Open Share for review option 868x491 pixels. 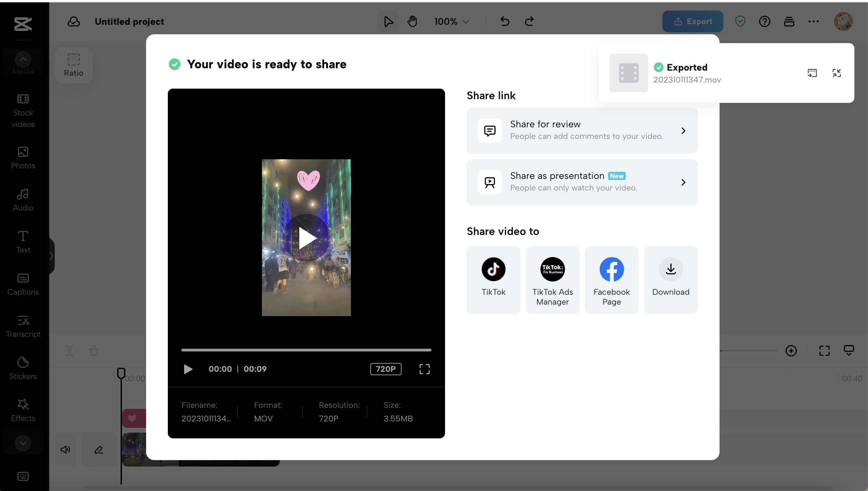point(581,131)
